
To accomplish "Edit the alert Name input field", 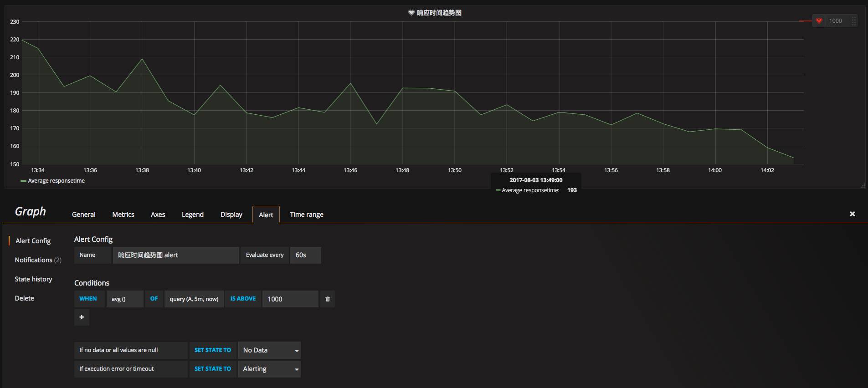I will [x=175, y=255].
